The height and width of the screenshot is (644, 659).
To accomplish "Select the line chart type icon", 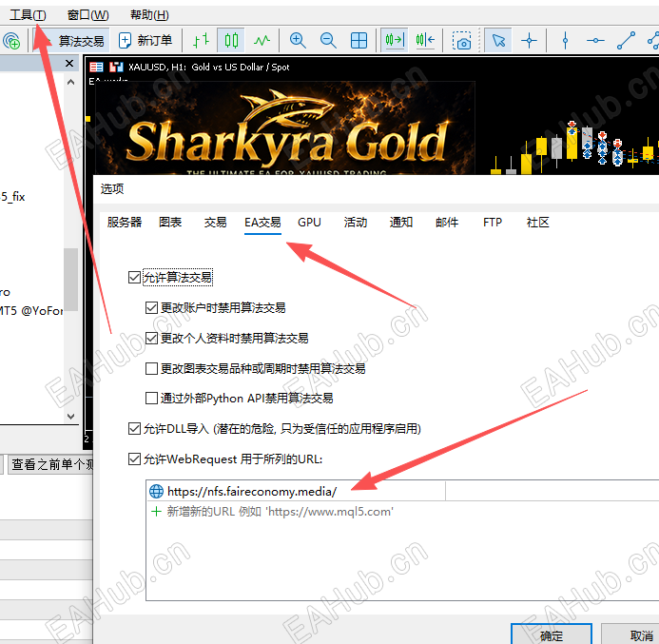I will (x=262, y=41).
